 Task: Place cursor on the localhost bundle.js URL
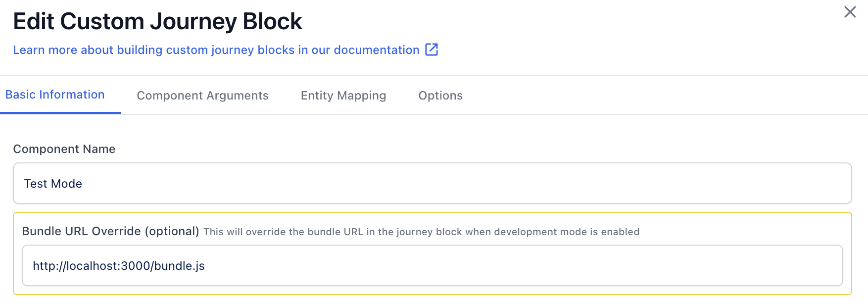coord(119,266)
